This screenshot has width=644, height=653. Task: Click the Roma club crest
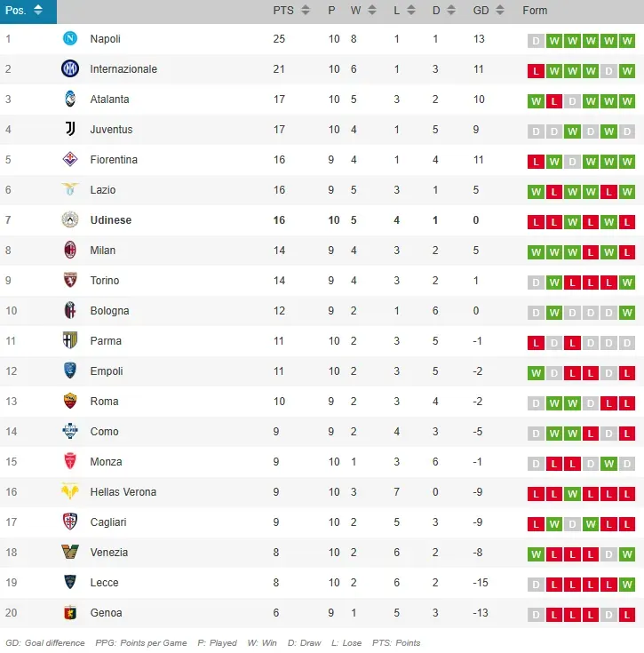[69, 402]
